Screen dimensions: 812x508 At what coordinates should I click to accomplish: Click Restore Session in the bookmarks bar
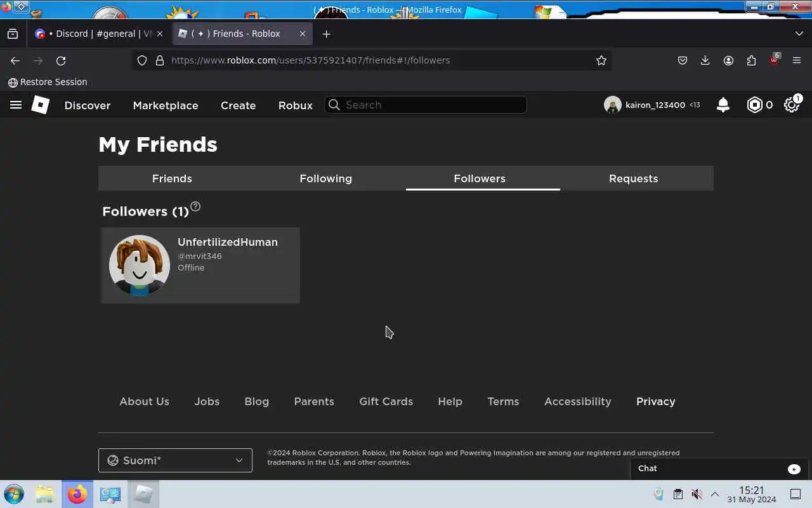(x=48, y=82)
